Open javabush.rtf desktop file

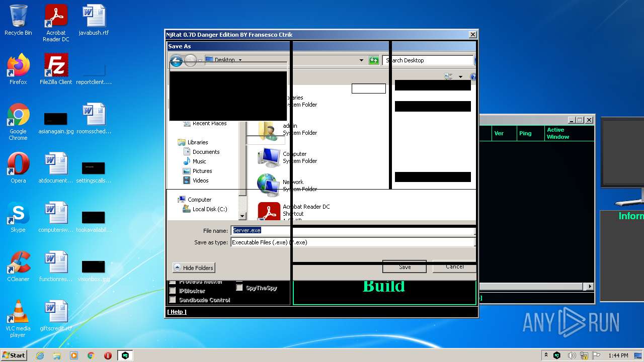(x=94, y=21)
